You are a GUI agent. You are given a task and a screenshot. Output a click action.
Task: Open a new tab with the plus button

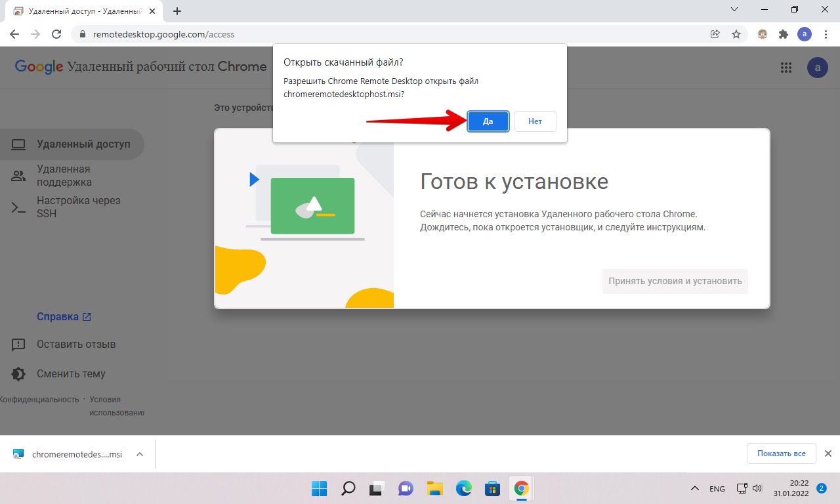pos(177,11)
